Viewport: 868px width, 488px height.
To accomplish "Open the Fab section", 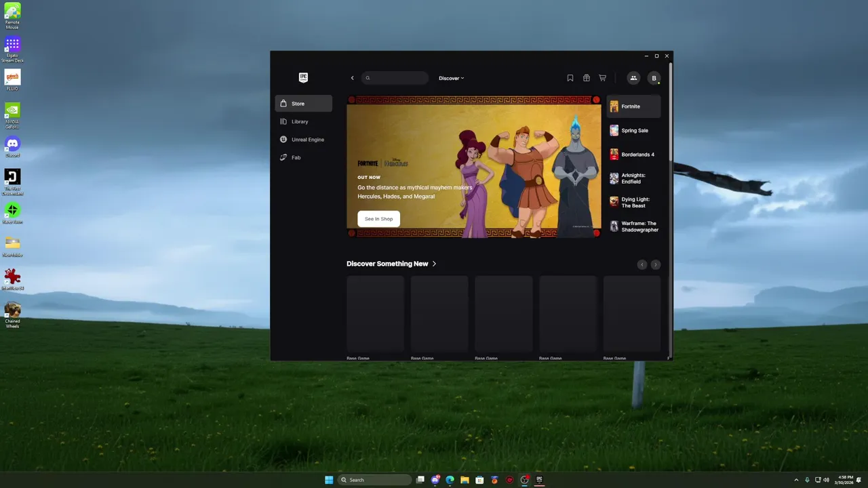I will (x=303, y=157).
